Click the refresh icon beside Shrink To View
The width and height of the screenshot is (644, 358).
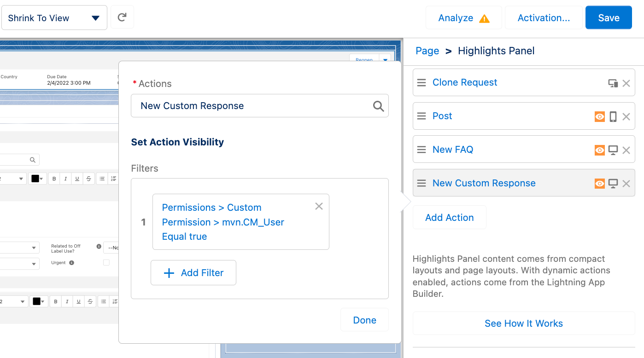(x=122, y=17)
